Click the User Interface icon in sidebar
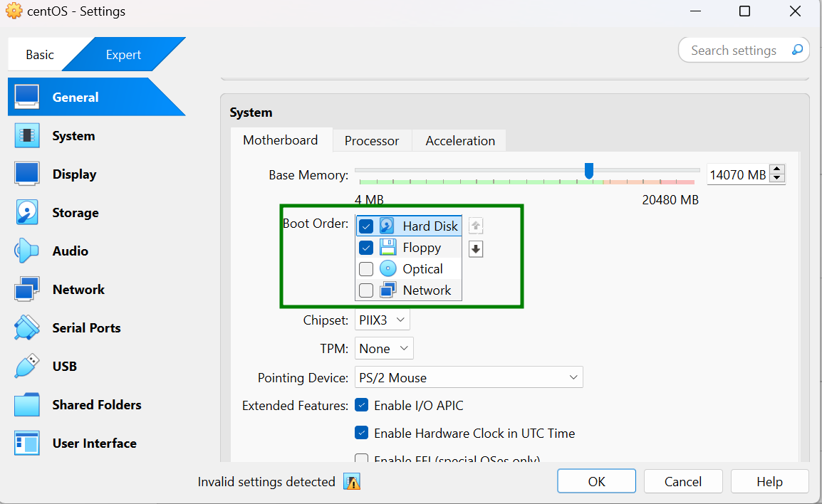 (x=27, y=443)
